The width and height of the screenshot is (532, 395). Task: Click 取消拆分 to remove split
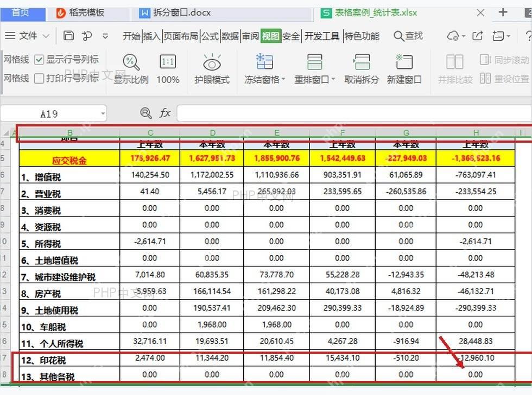pyautogui.click(x=362, y=69)
